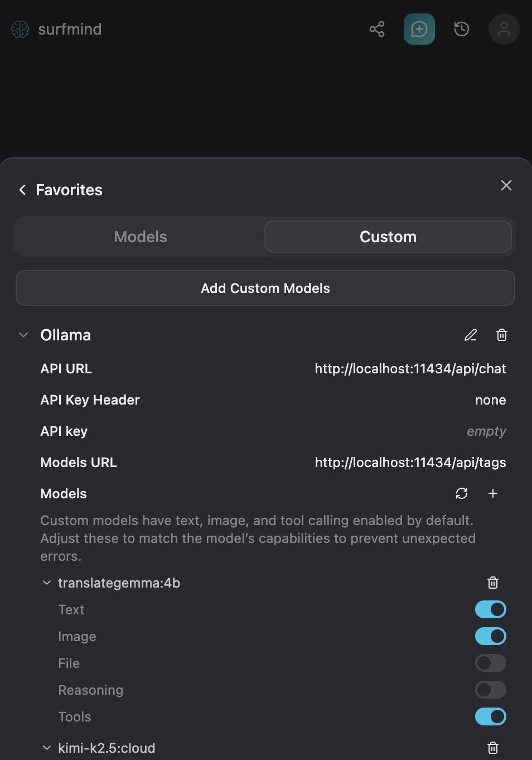The width and height of the screenshot is (532, 760).
Task: Disable Image support for translategemma:4b
Action: 490,636
